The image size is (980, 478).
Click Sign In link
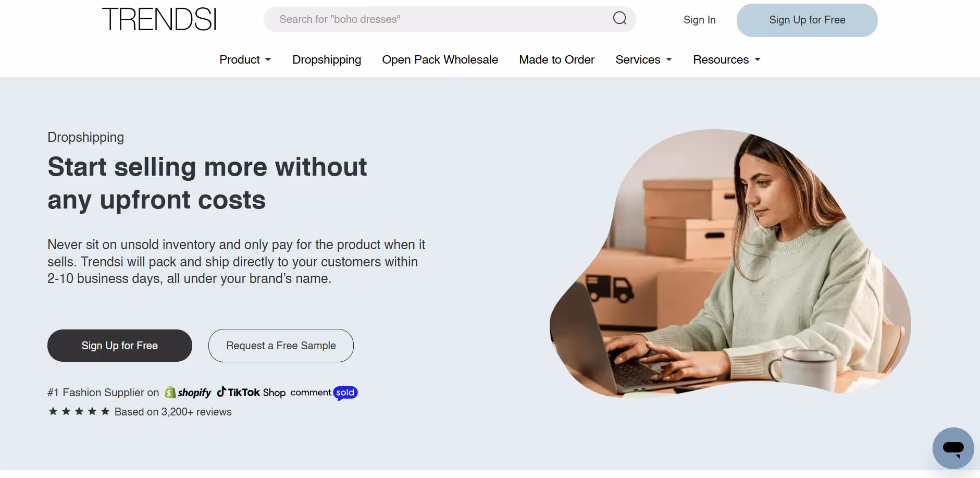coord(699,20)
